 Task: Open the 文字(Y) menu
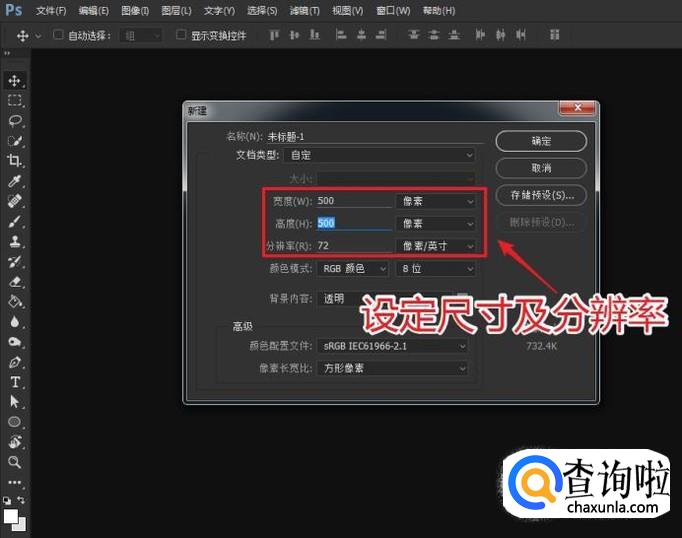tap(219, 10)
